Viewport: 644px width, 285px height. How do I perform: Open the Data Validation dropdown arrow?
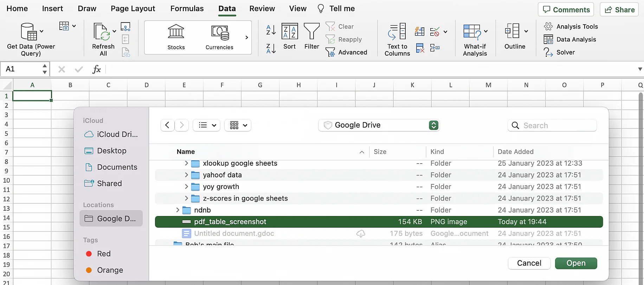(x=445, y=32)
